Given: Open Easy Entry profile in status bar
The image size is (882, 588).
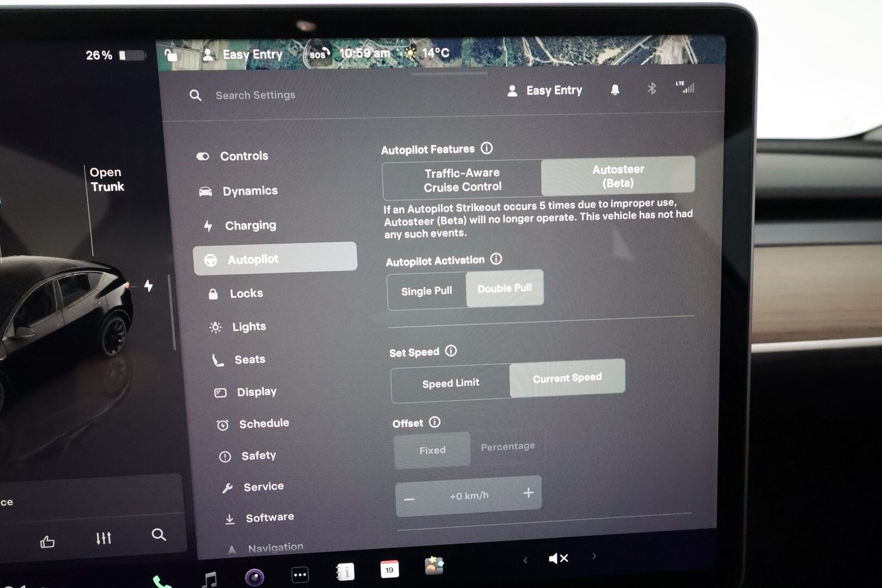Looking at the screenshot, I should 242,54.
